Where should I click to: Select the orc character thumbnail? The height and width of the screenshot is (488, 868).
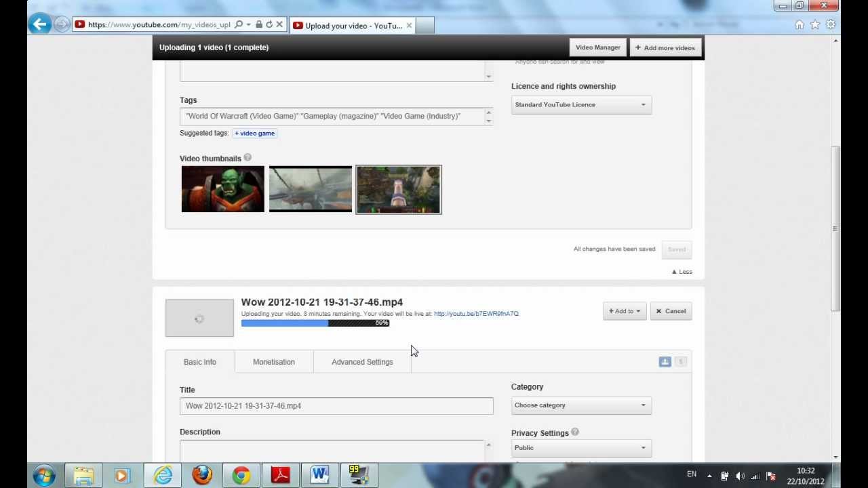pos(222,189)
